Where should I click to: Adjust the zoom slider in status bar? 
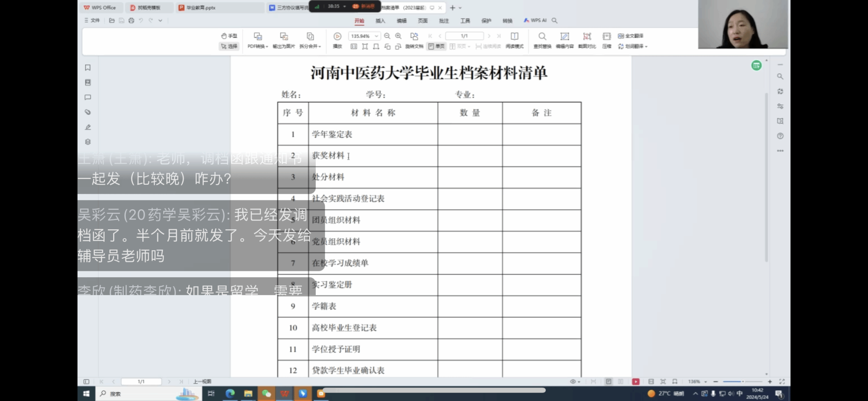(742, 382)
